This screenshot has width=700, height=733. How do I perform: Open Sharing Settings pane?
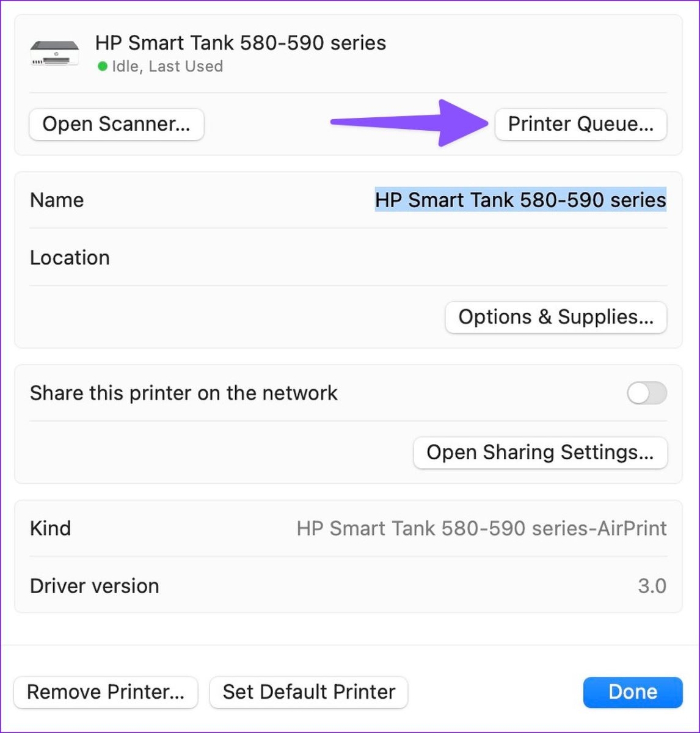pyautogui.click(x=540, y=453)
